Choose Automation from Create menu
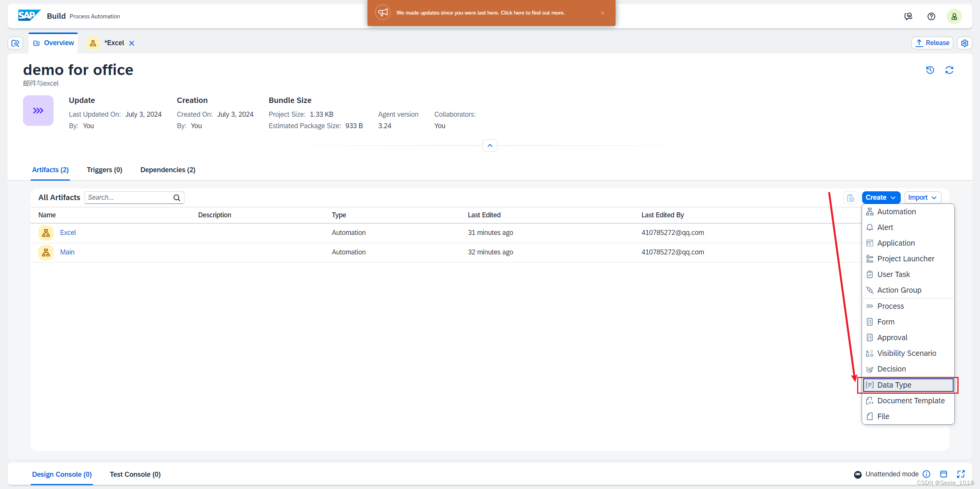Viewport: 980px width, 489px height. click(908, 212)
